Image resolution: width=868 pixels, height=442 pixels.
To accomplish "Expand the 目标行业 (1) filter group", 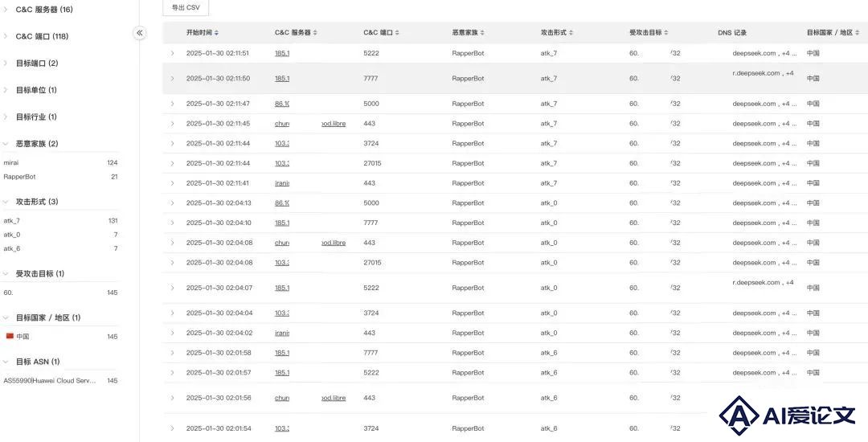I will (6, 117).
